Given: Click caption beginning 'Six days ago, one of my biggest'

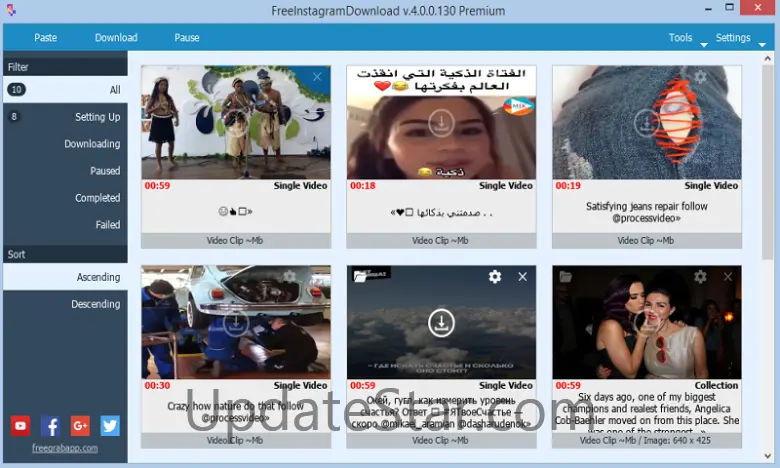Looking at the screenshot, I should [647, 413].
